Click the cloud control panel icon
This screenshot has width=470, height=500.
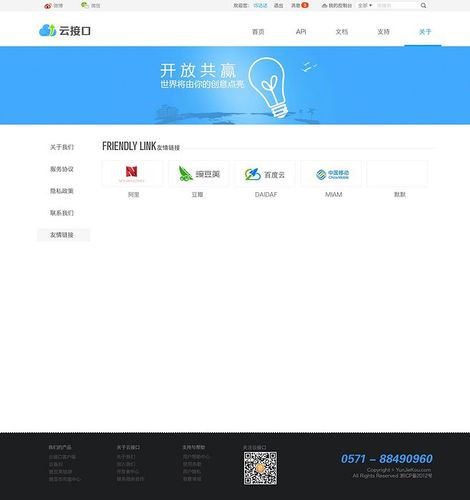coord(324,6)
